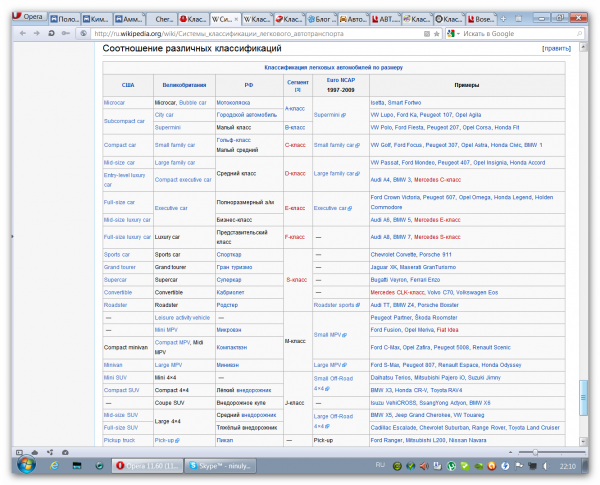Open the Кабриолет link
Image resolution: width=600 pixels, height=485 pixels.
pyautogui.click(x=230, y=292)
